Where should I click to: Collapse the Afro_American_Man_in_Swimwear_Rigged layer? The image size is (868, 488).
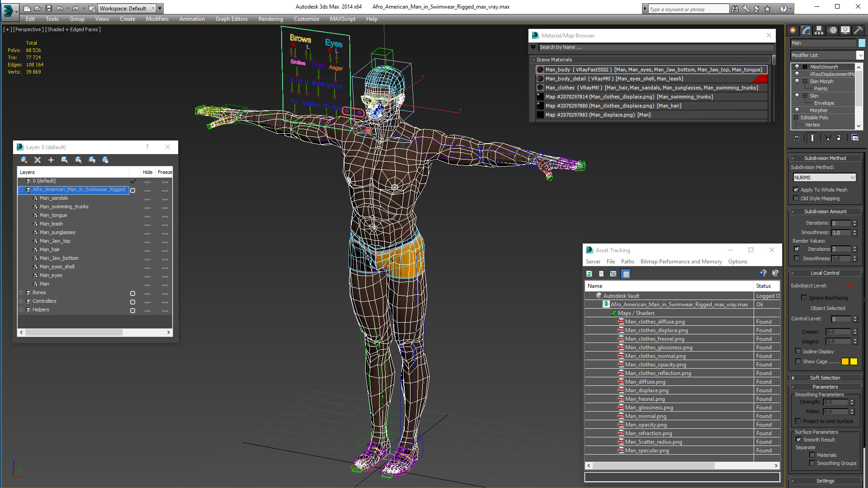point(21,190)
